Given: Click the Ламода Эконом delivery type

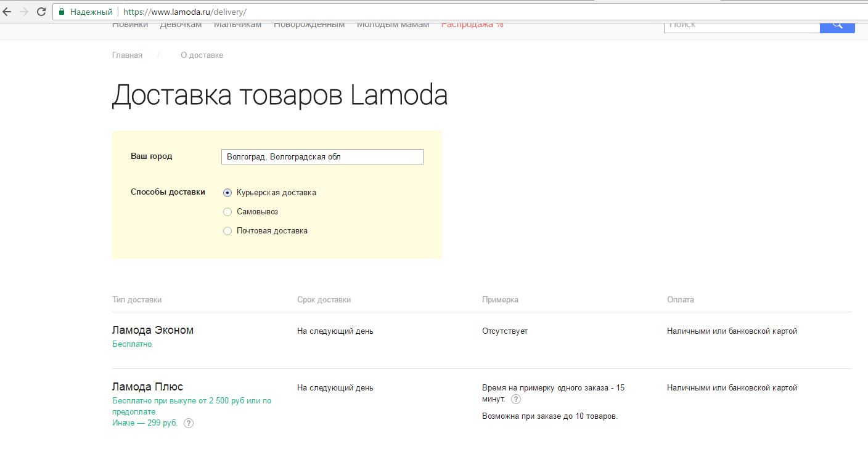Looking at the screenshot, I should [153, 330].
